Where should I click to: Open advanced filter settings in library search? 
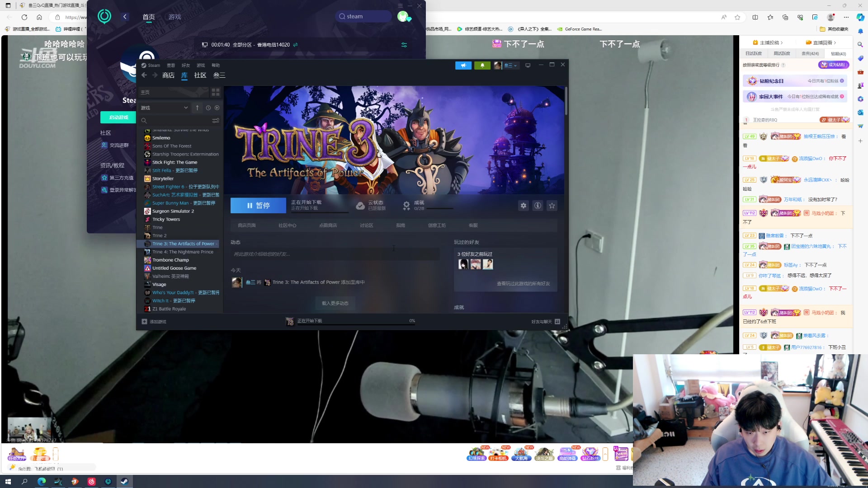[x=216, y=121]
